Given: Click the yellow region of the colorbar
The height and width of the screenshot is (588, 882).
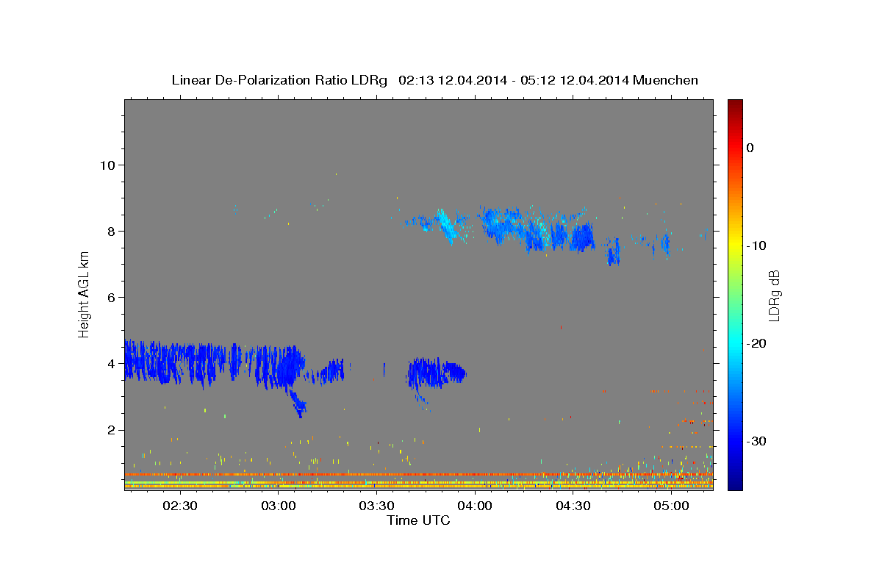Looking at the screenshot, I should (735, 243).
